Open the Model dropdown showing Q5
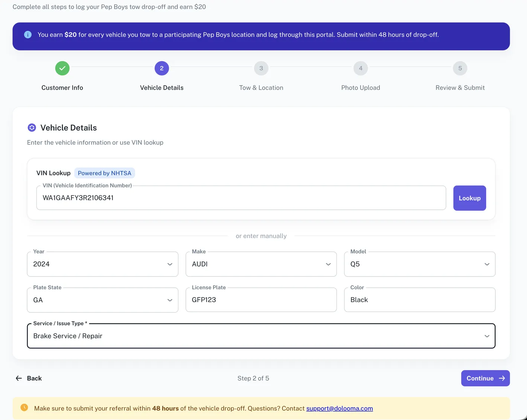 pos(420,264)
